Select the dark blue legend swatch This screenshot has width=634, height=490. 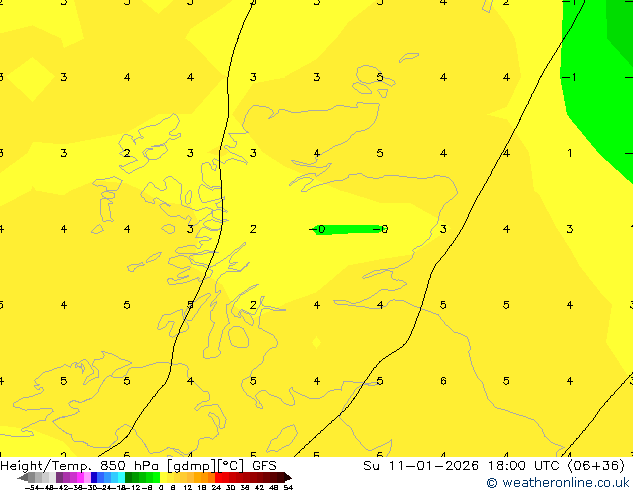(94, 477)
